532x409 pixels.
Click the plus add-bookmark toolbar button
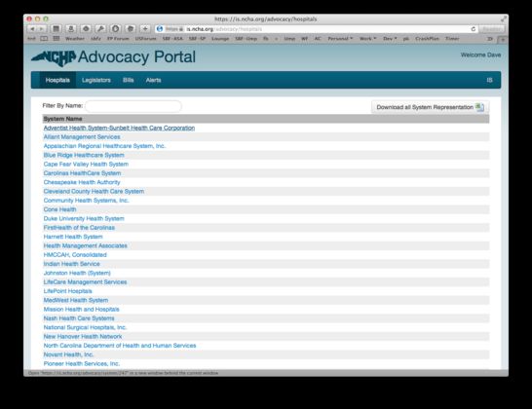(x=145, y=29)
